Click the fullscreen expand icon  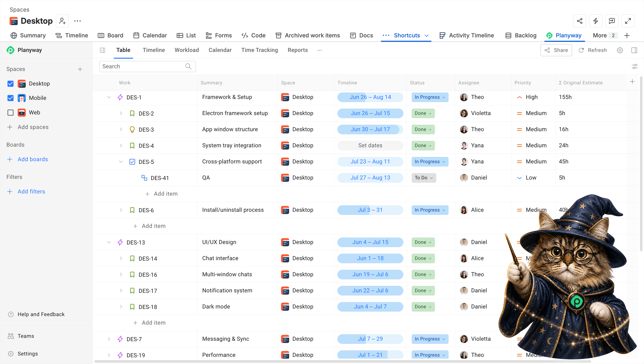(628, 21)
